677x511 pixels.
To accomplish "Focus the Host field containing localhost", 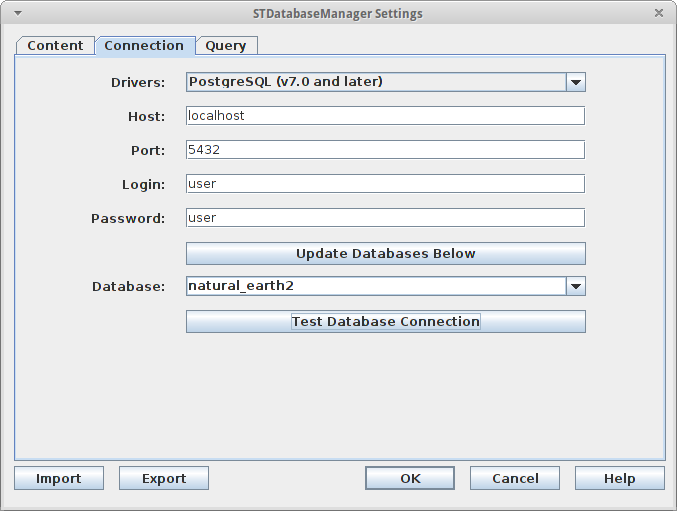I will tap(385, 116).
